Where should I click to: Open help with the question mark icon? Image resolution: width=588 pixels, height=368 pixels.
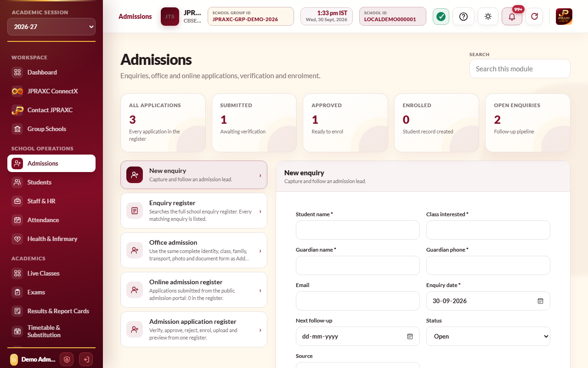464,17
